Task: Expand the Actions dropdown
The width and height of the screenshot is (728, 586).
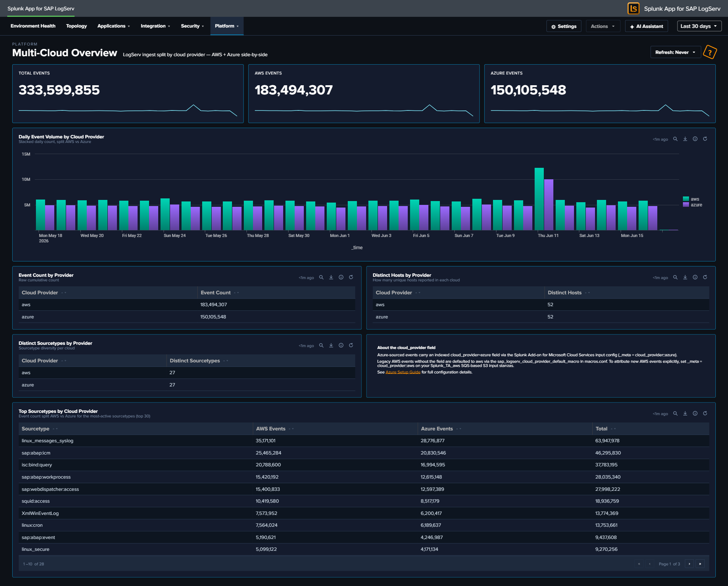Action: pos(603,26)
